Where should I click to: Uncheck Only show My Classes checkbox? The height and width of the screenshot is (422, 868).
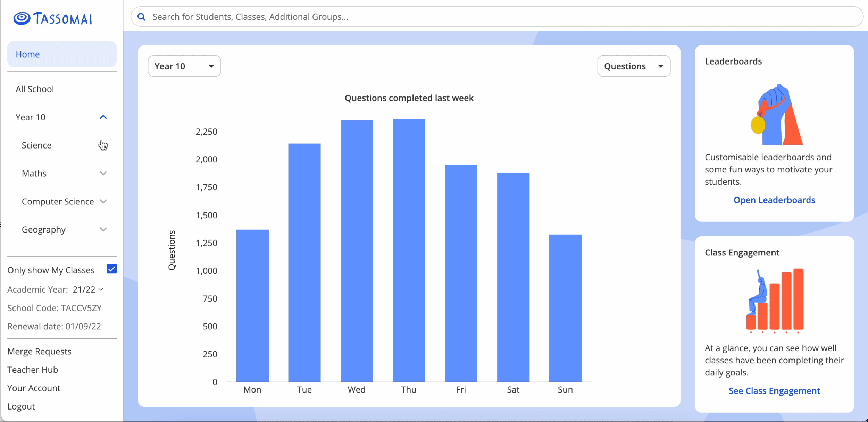point(112,269)
